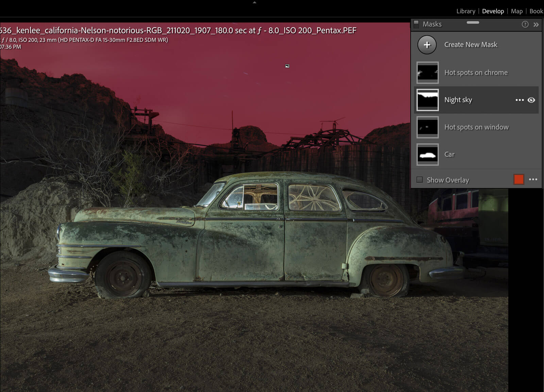
Task: Click the red overlay color swatch
Action: (x=518, y=180)
